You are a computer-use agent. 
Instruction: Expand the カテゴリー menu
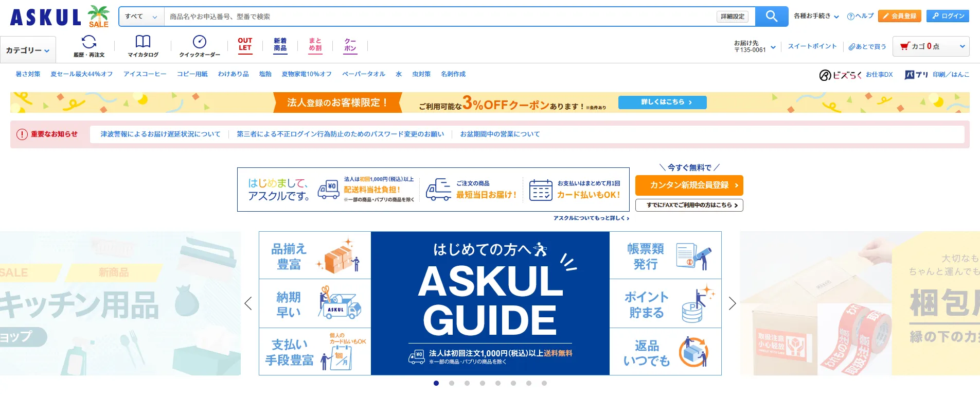(x=28, y=50)
